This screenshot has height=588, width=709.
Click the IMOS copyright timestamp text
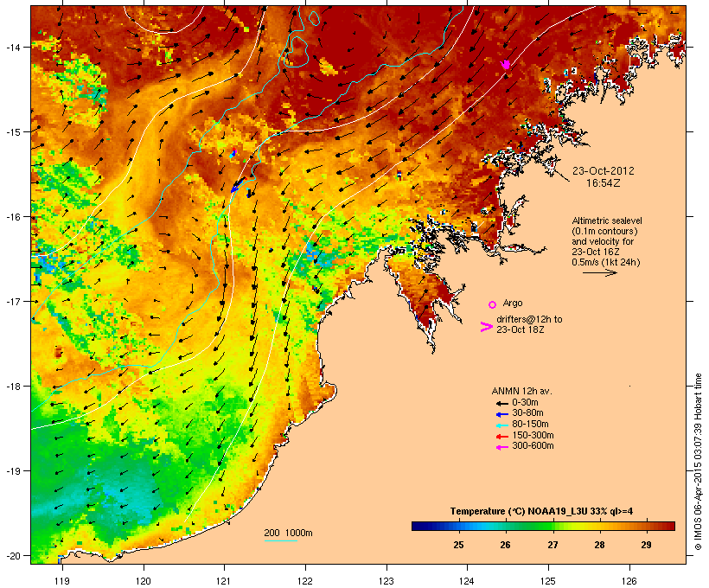698,462
